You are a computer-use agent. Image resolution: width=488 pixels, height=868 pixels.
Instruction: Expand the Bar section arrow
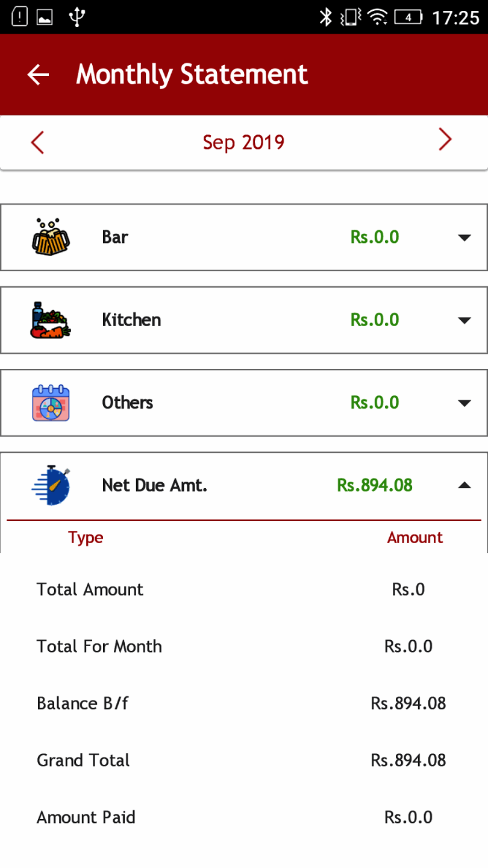(x=464, y=237)
